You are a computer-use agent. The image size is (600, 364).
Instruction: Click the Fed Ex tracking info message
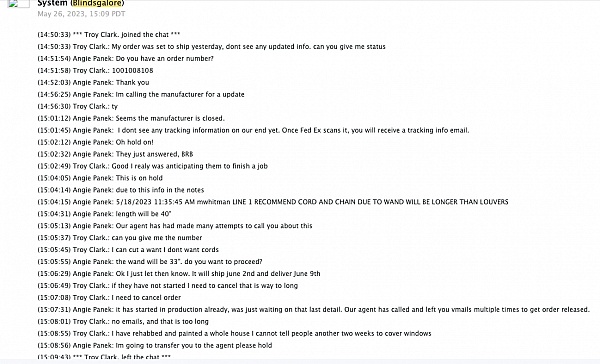tap(253, 130)
